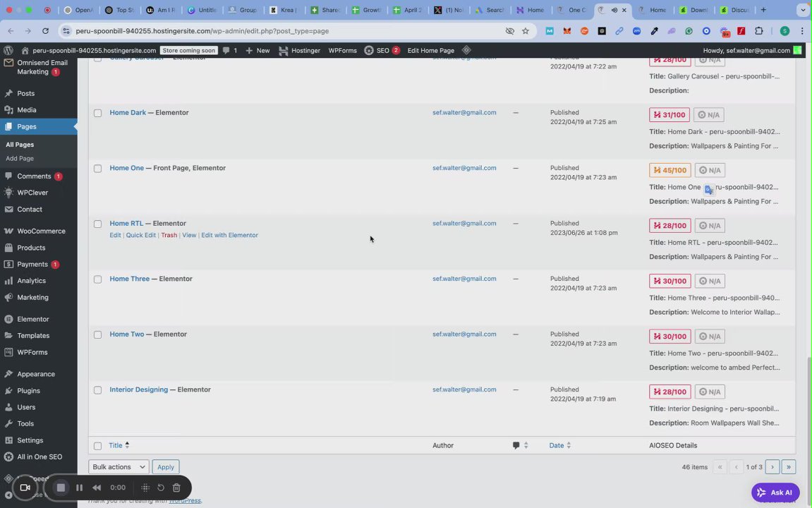Sort pages by Date column footer
The image size is (812, 508).
point(560,445)
